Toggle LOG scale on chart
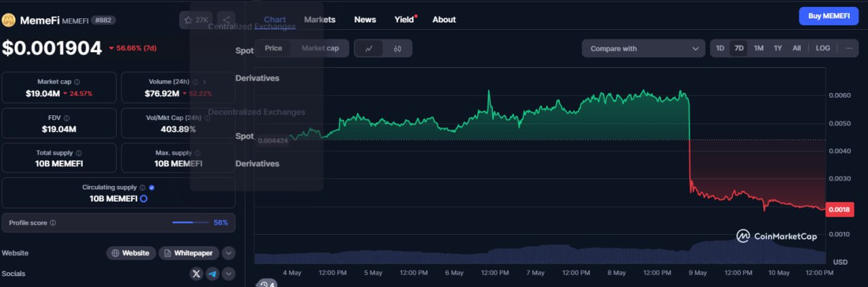 point(823,48)
